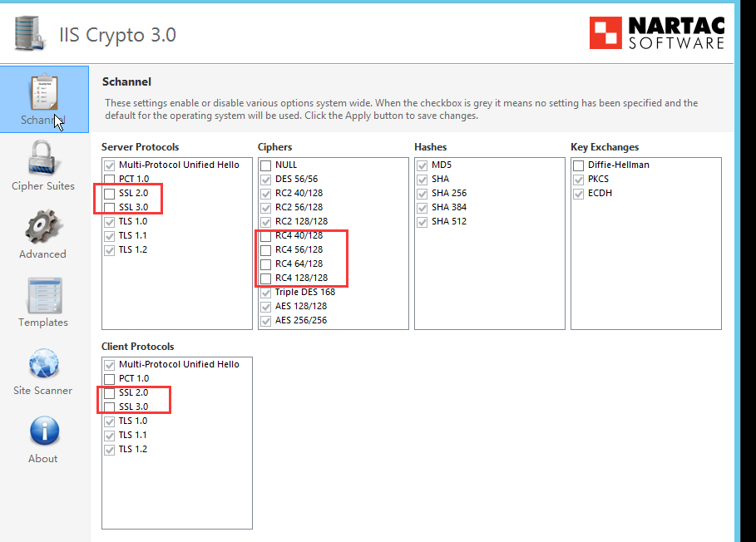This screenshot has height=542, width=756.
Task: Click the Key Exchanges group heading
Action: [605, 147]
